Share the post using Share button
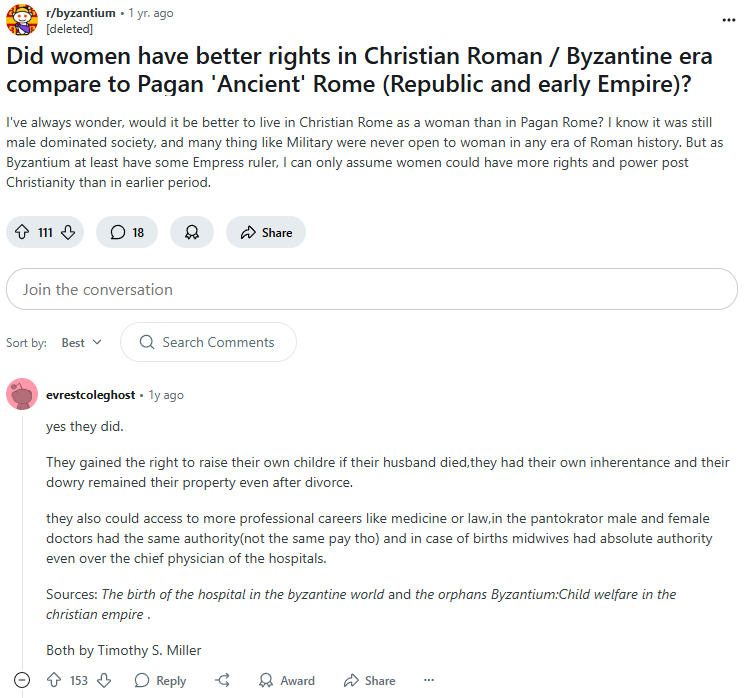 point(266,232)
